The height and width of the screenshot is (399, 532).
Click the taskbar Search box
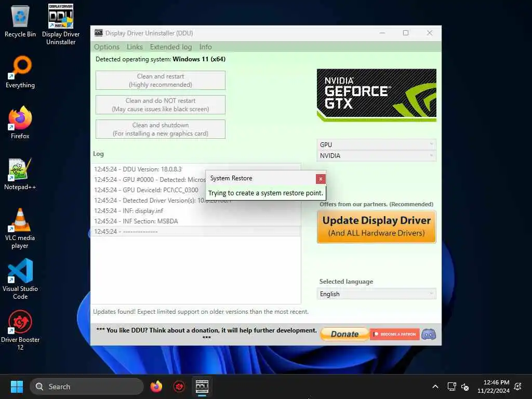pos(87,387)
